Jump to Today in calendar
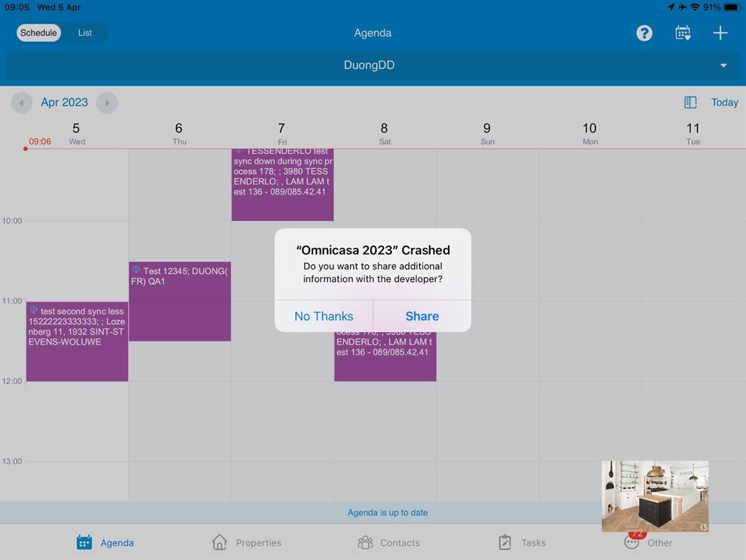The width and height of the screenshot is (746, 560). click(724, 102)
